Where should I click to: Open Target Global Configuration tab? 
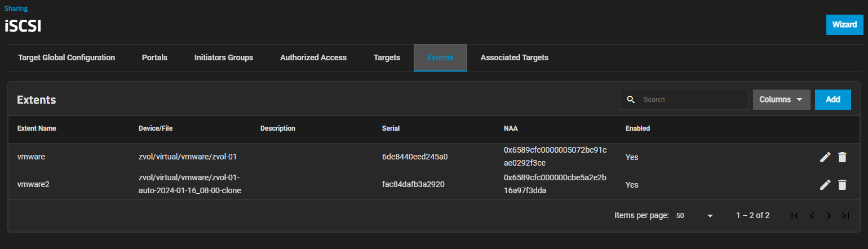pos(67,57)
